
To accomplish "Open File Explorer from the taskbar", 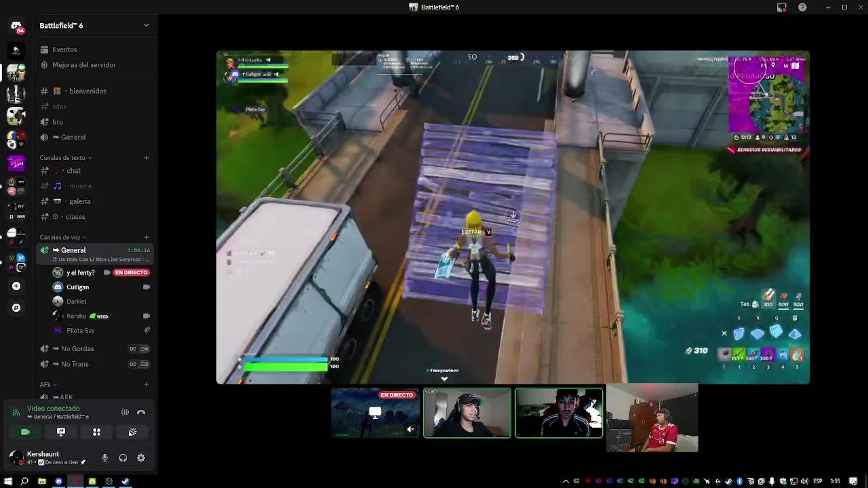I will (42, 481).
